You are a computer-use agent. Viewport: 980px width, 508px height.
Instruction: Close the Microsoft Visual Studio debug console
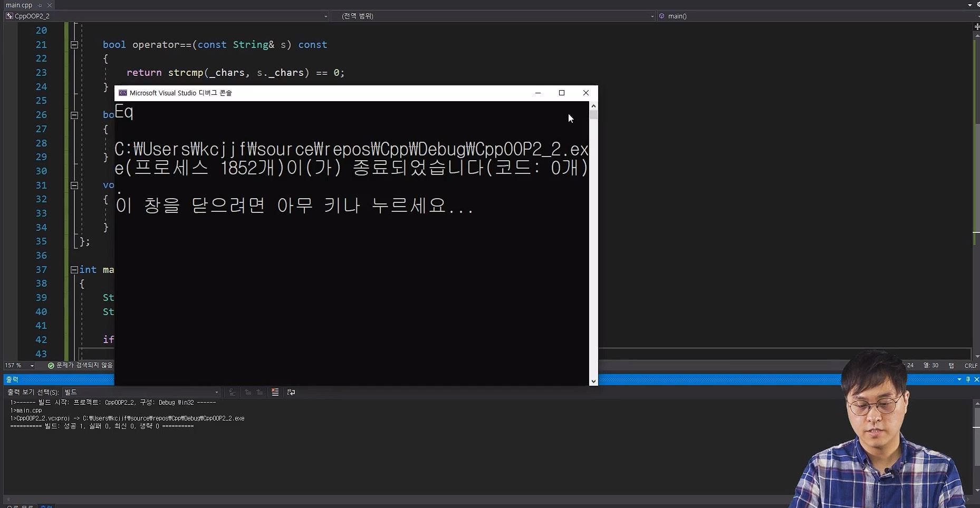coord(586,93)
